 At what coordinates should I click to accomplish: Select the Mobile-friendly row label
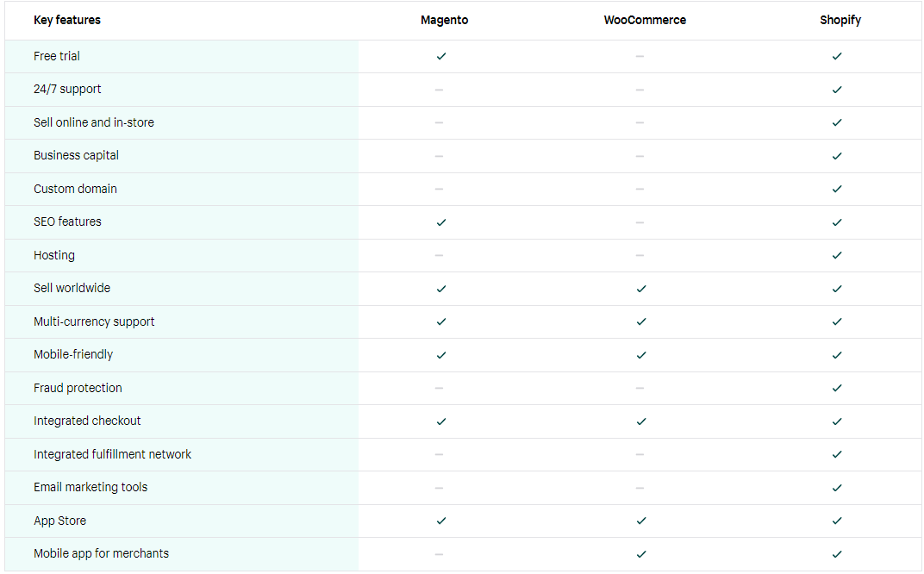coord(73,354)
